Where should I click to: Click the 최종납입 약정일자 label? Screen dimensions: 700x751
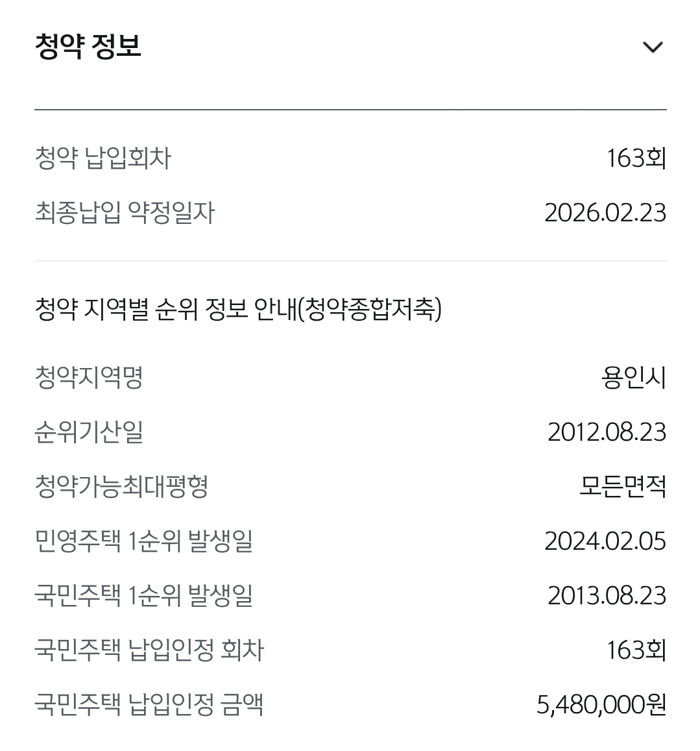point(125,213)
